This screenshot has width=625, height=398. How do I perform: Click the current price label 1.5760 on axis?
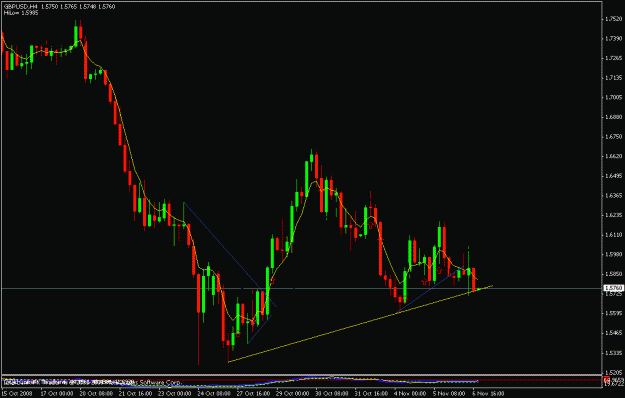pyautogui.click(x=613, y=288)
